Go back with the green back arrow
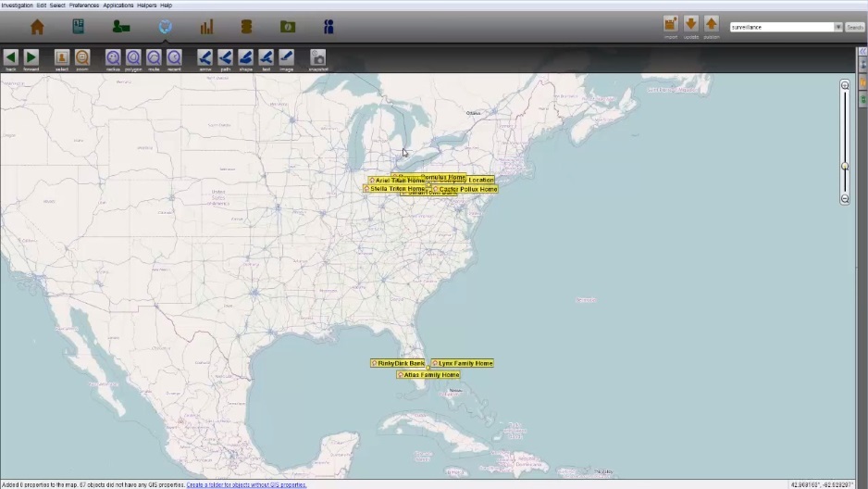 pyautogui.click(x=11, y=57)
